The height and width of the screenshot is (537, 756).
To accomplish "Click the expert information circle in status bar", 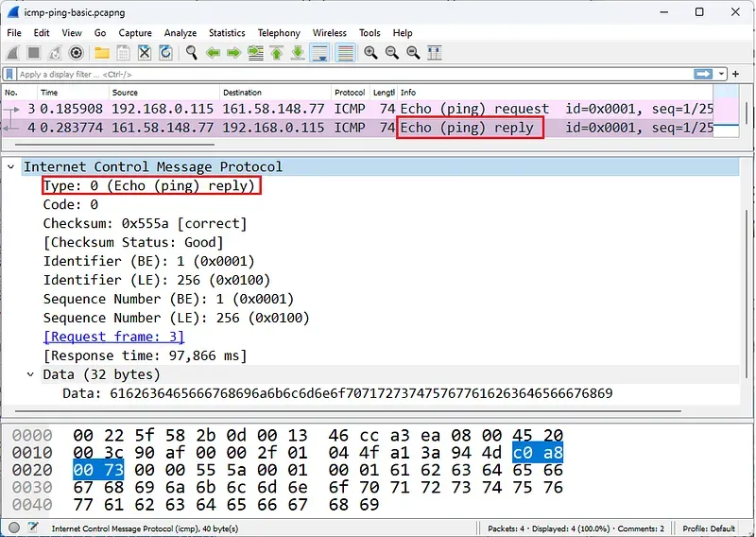I will (x=14, y=528).
